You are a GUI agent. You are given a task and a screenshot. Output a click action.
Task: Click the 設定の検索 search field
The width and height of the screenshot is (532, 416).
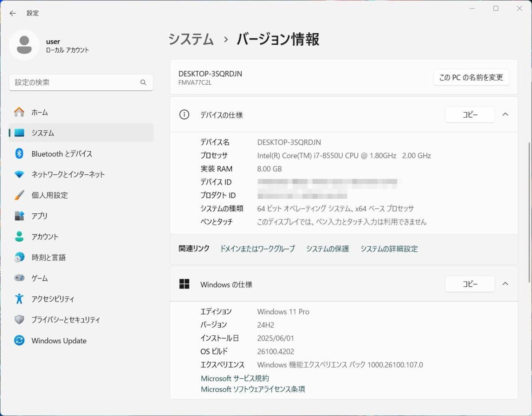click(x=81, y=82)
